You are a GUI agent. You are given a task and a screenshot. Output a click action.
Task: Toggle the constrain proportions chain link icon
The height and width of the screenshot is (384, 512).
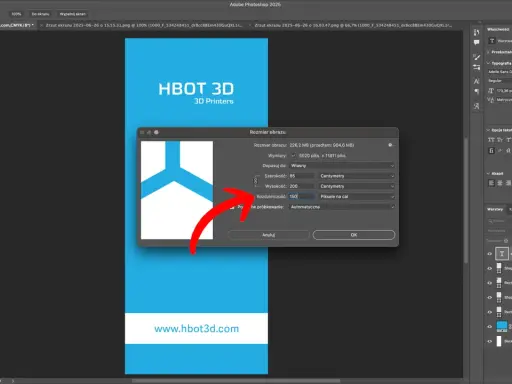point(256,181)
